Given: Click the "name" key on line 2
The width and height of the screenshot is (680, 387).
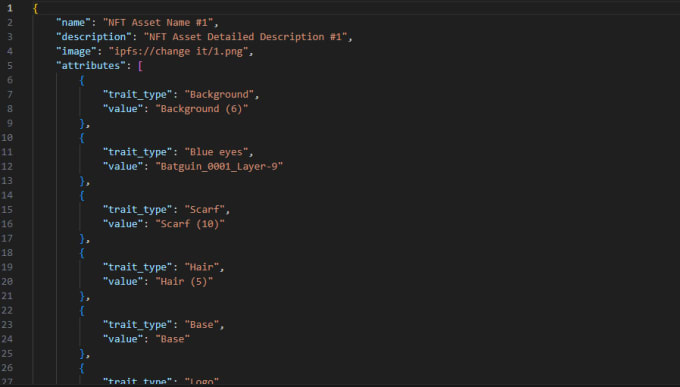Looking at the screenshot, I should [x=73, y=23].
